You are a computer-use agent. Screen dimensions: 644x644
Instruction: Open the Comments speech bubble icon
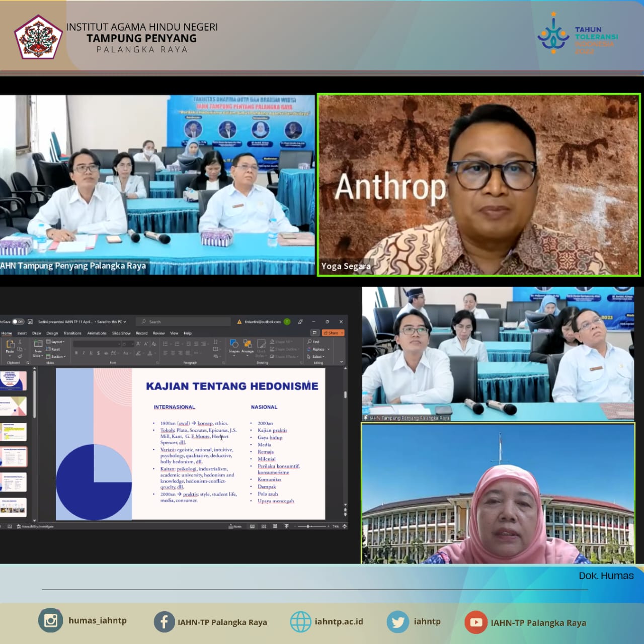pyautogui.click(x=314, y=333)
